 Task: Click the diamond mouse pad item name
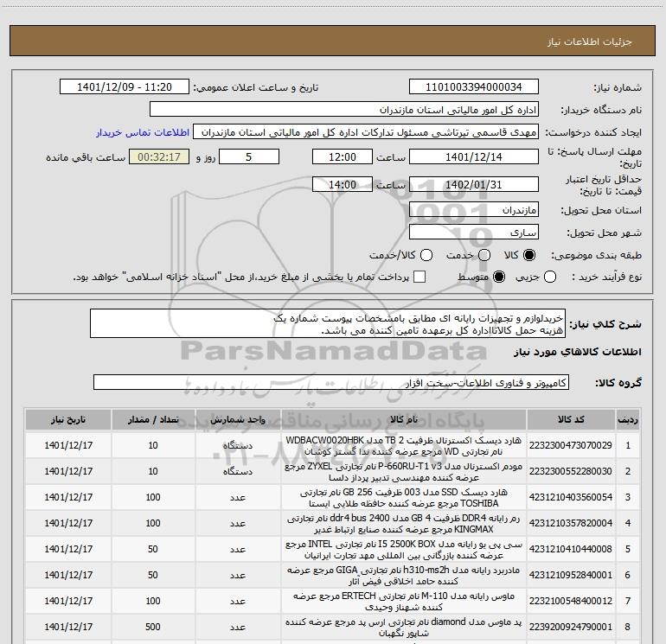[x=404, y=627]
